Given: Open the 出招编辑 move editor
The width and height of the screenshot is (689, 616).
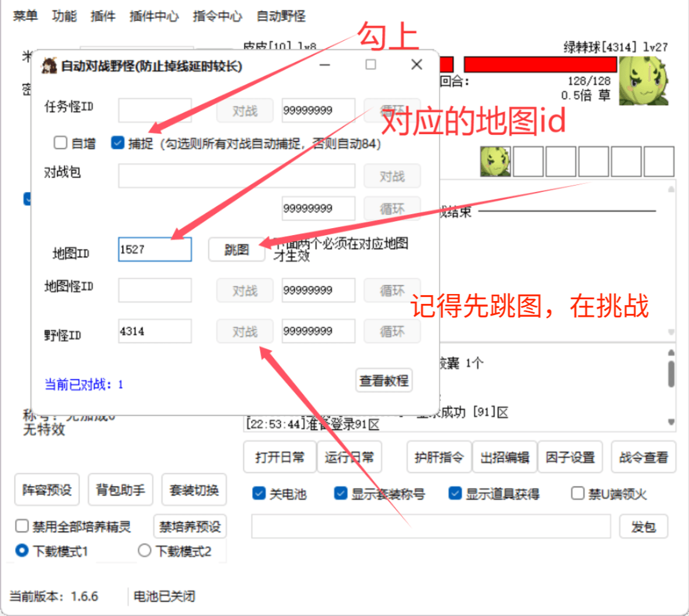Looking at the screenshot, I should coord(504,457).
